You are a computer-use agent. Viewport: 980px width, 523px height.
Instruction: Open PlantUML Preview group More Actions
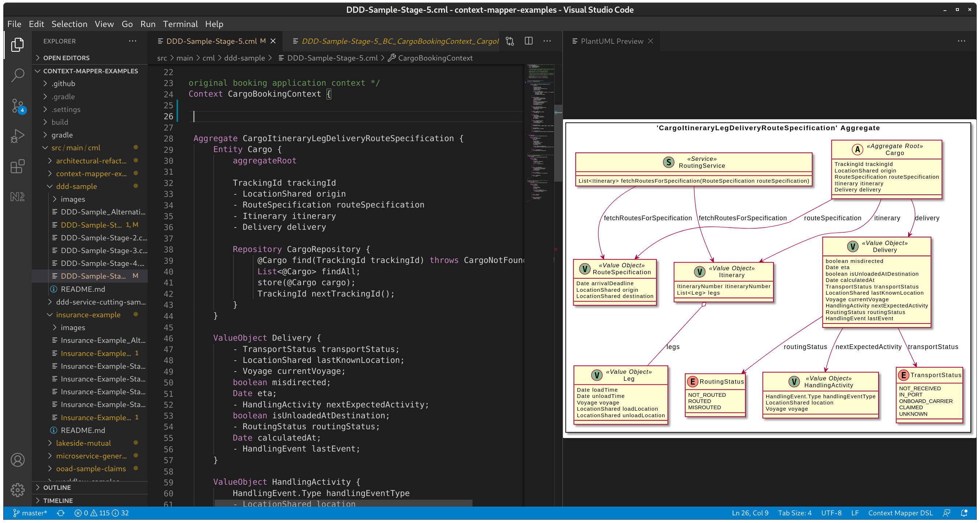point(961,41)
